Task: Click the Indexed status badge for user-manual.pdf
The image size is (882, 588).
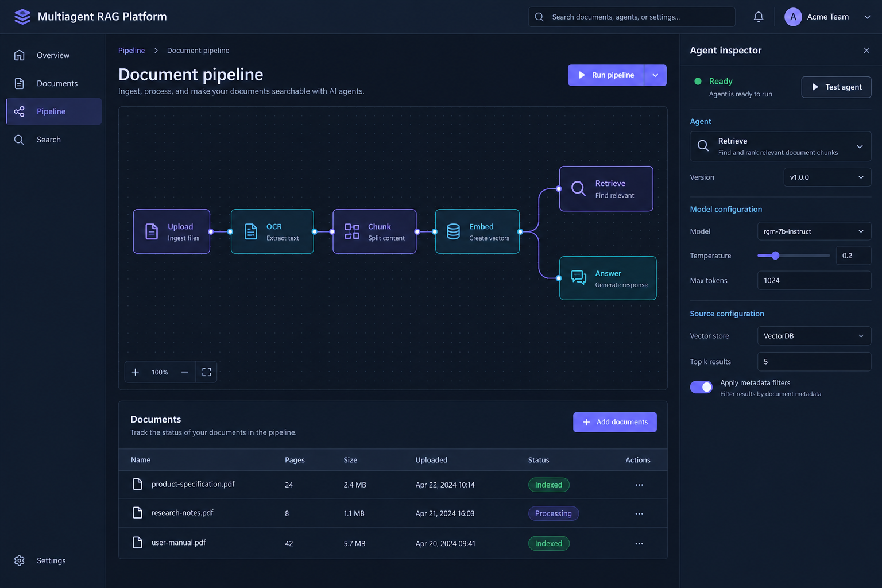Action: click(549, 544)
